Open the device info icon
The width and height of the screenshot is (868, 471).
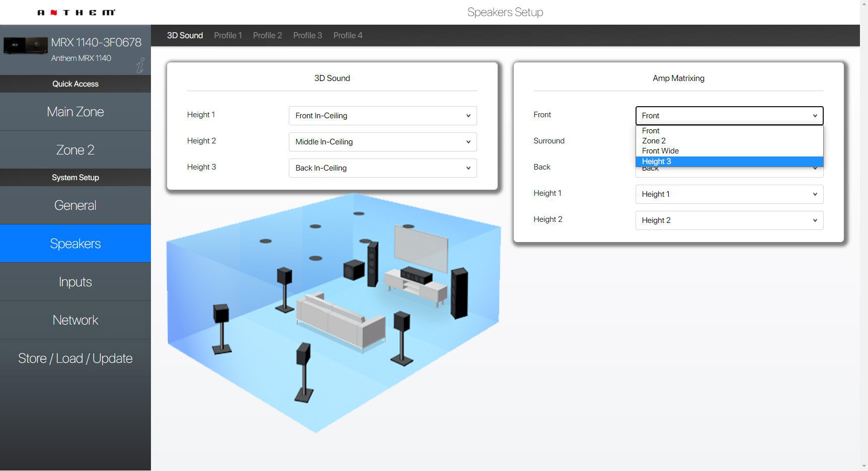141,65
